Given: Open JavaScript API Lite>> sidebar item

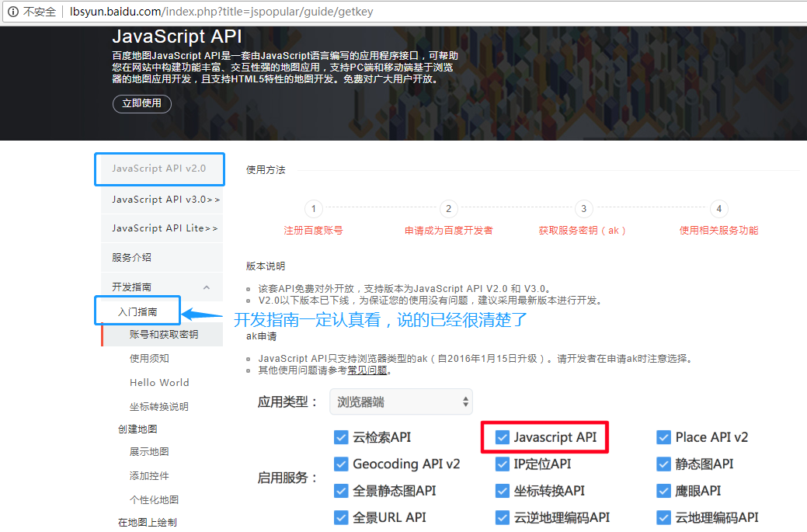Looking at the screenshot, I should pyautogui.click(x=162, y=228).
